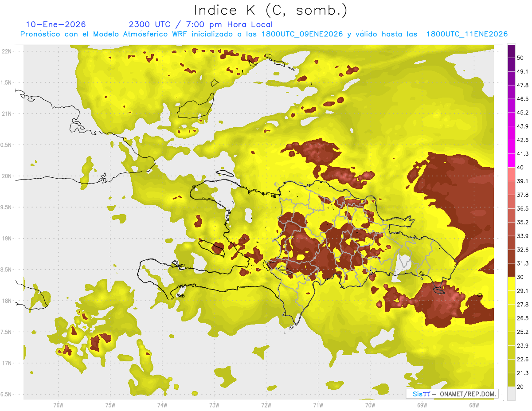The height and width of the screenshot is (411, 532).
Task: Click the '69W' longitude label
Action: click(x=422, y=405)
